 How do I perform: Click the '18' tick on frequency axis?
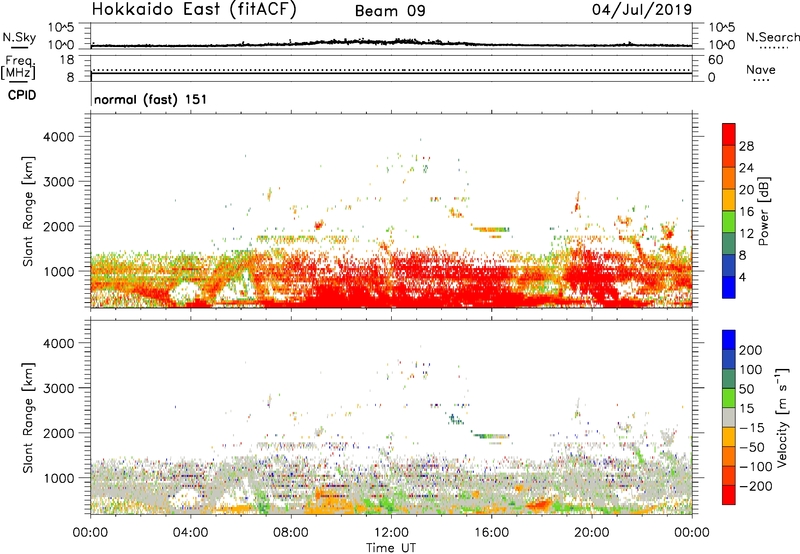pos(67,60)
